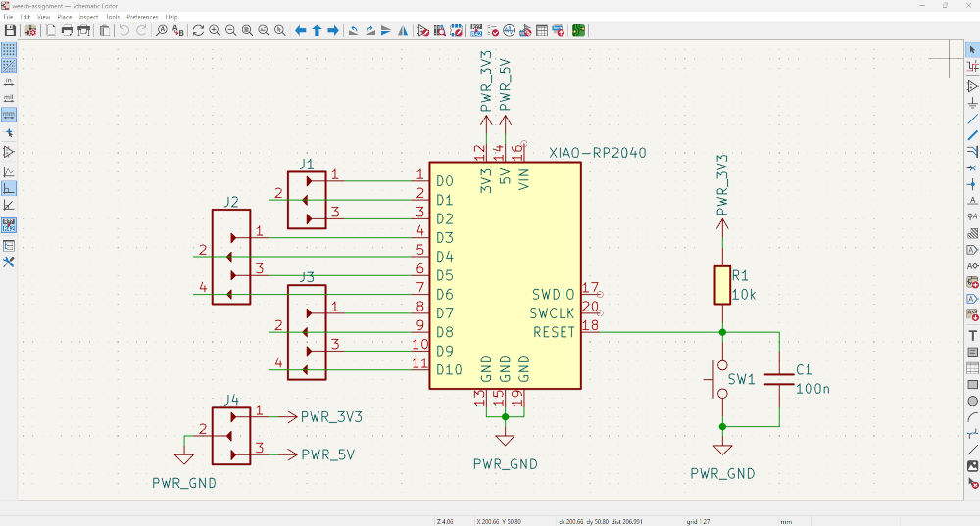Viewport: 980px width, 526px height.
Task: Click the XIAO-RP2040 symbol label
Action: pos(598,153)
